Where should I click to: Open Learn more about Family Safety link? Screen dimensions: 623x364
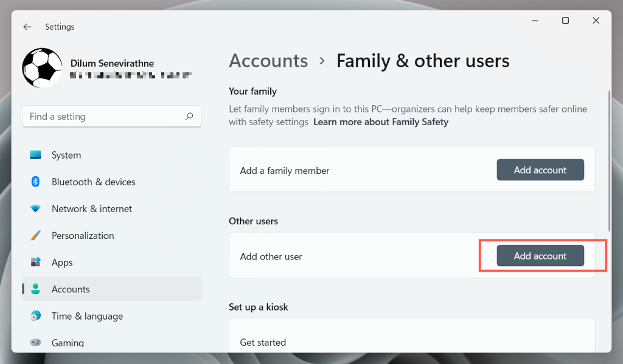point(380,122)
